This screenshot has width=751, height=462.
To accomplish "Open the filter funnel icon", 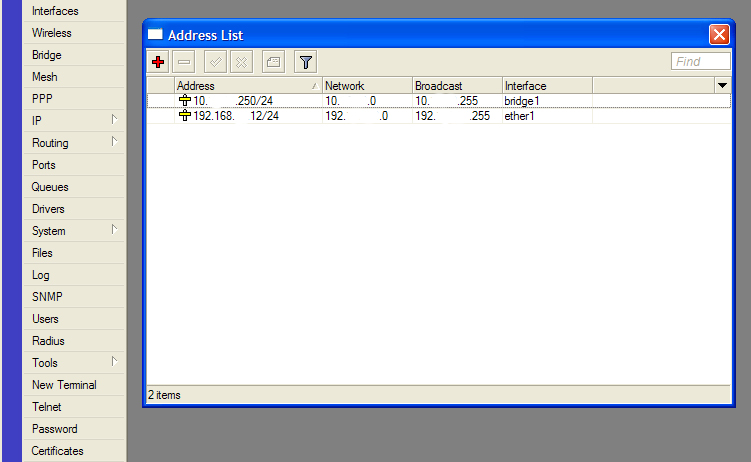I will 306,62.
